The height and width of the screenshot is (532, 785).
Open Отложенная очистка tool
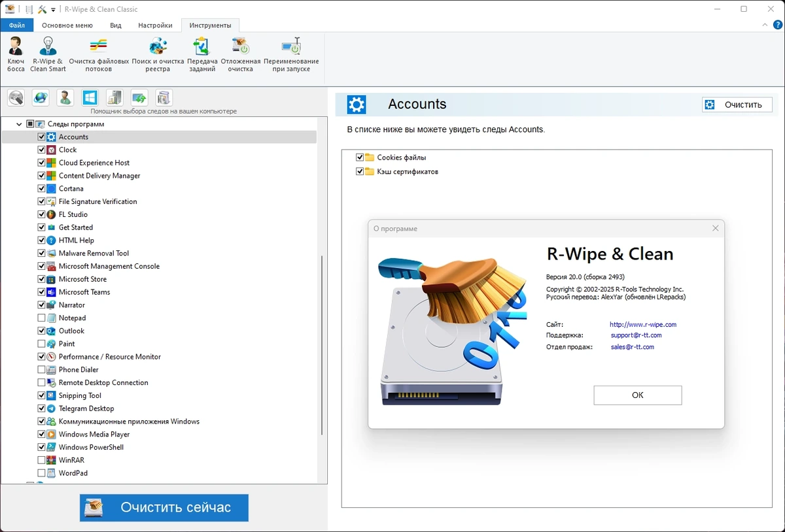(241, 54)
